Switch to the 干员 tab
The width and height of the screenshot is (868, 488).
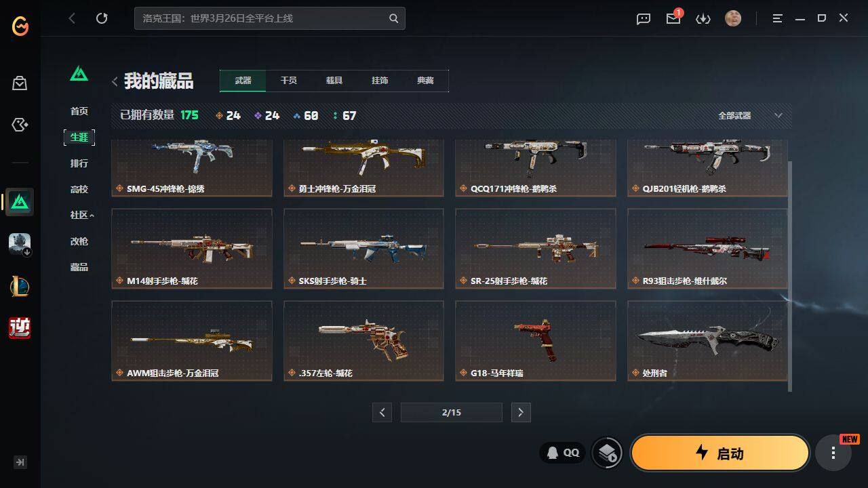point(289,81)
